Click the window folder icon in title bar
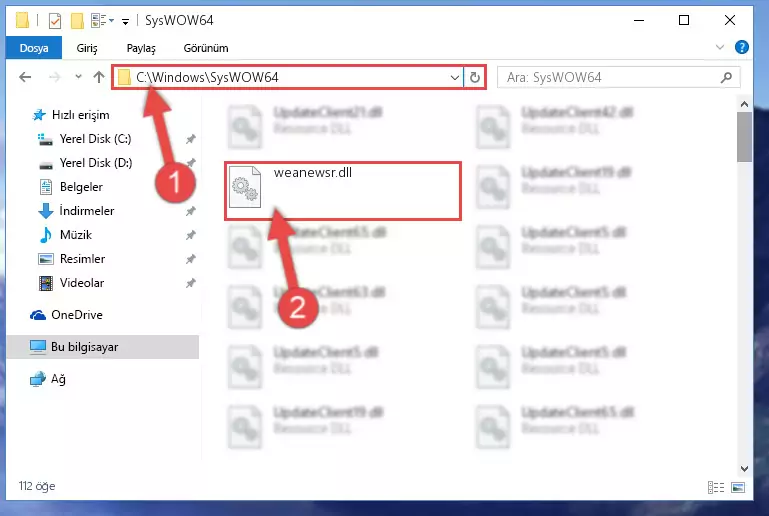The image size is (769, 516). [x=22, y=21]
